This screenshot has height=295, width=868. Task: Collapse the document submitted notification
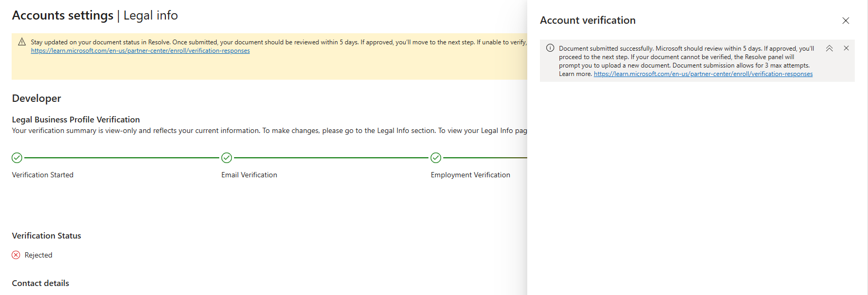829,48
